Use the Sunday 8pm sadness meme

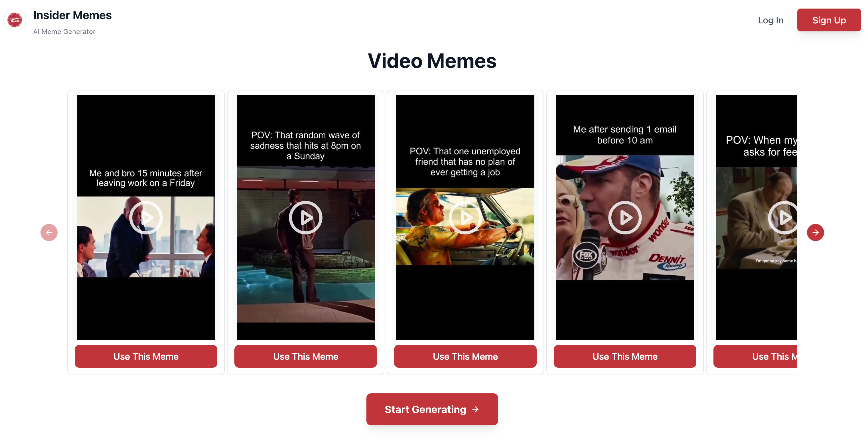tap(305, 356)
